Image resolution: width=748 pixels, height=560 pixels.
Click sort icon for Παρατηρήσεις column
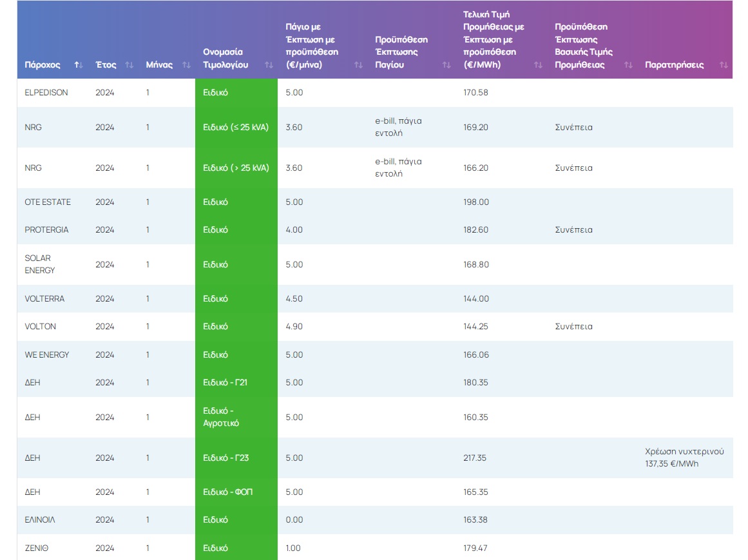[x=724, y=65]
